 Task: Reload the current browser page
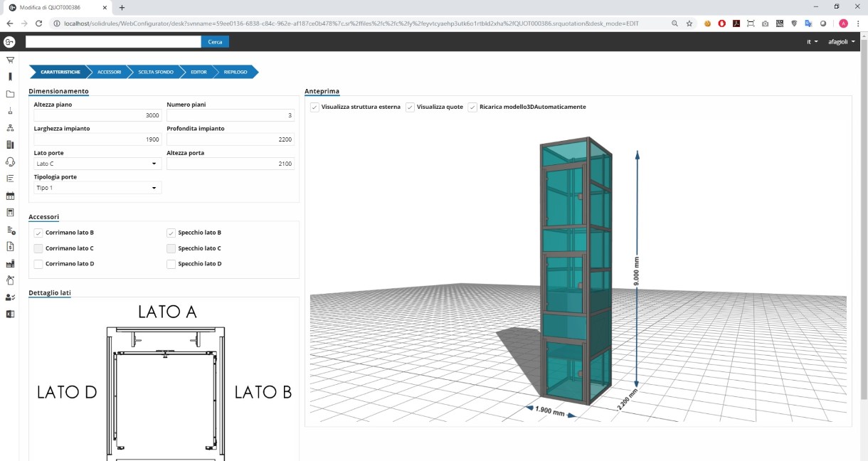tap(38, 23)
